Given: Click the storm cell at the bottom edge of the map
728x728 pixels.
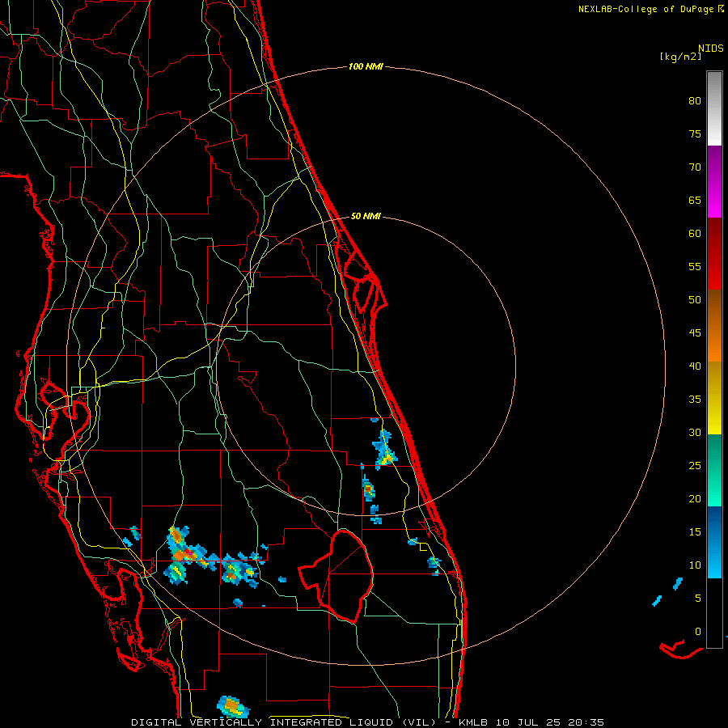Looking at the screenshot, I should tap(233, 707).
